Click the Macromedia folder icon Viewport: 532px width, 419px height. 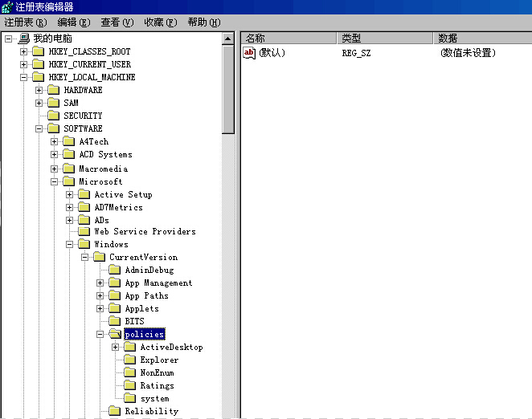[x=69, y=169]
